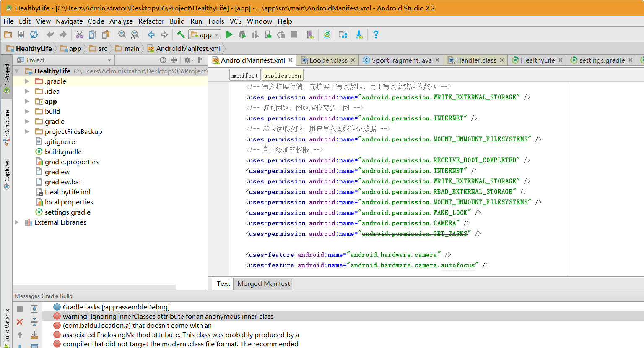Open the Analyze menu
This screenshot has width=644, height=348.
click(121, 21)
